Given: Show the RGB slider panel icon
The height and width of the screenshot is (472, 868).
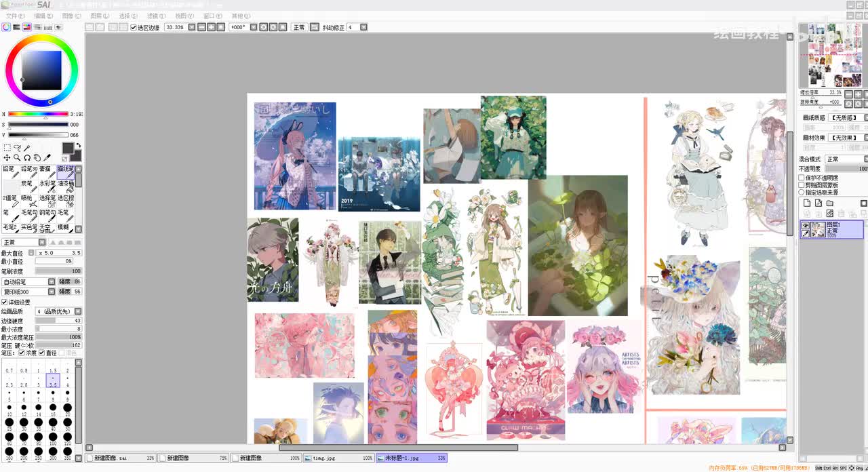Looking at the screenshot, I should [x=16, y=27].
